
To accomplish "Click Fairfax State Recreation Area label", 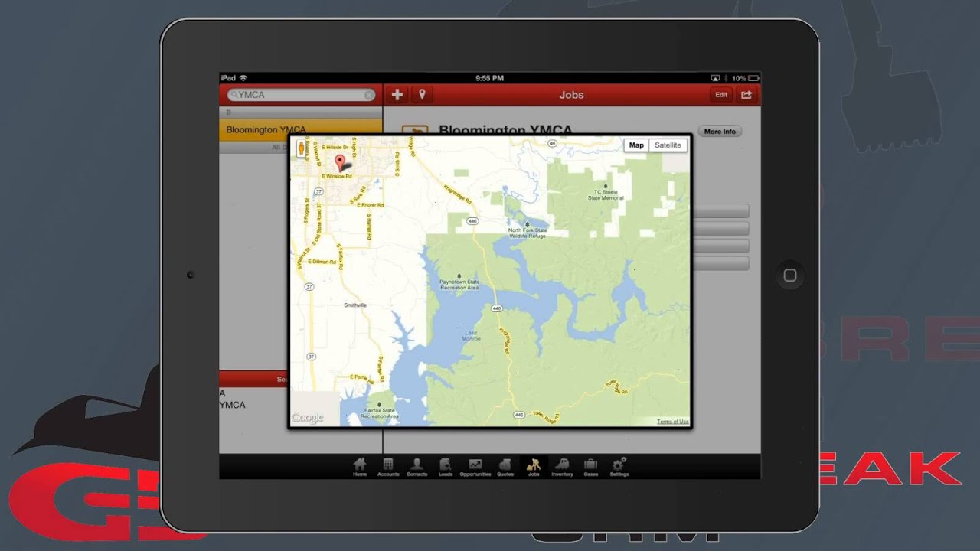I will click(x=380, y=413).
